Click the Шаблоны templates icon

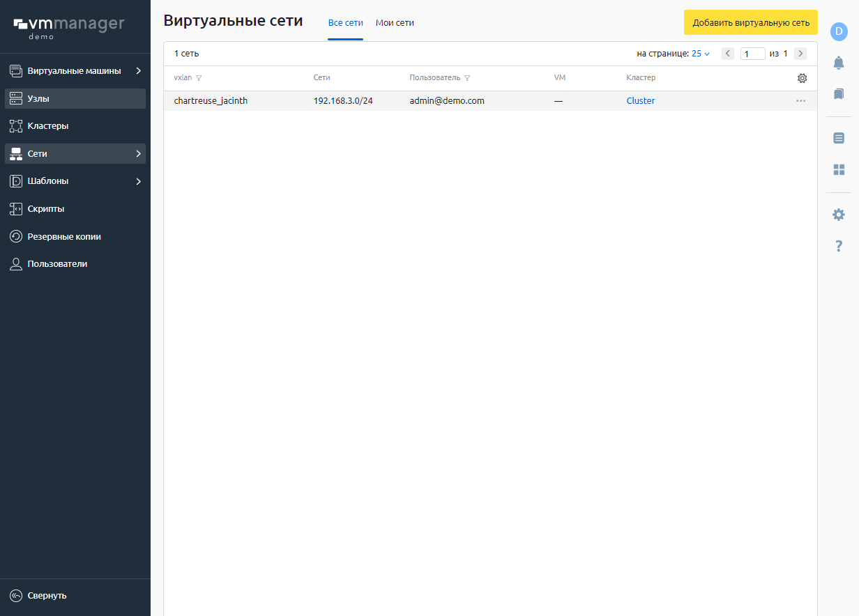coord(16,181)
